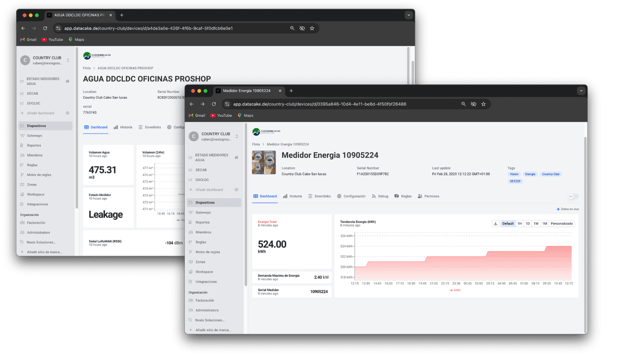
Task: Open Reglas tab in Medidor Energia window
Action: 403,196
